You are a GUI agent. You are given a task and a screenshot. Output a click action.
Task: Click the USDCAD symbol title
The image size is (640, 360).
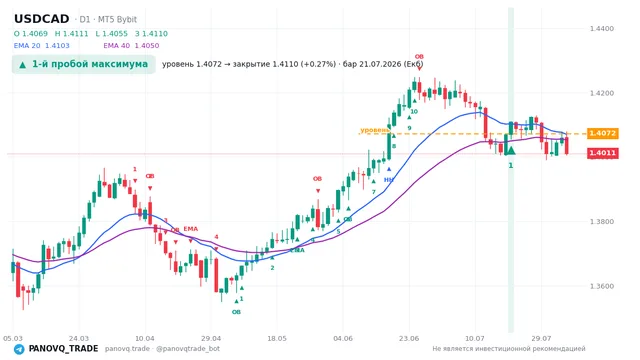point(42,19)
